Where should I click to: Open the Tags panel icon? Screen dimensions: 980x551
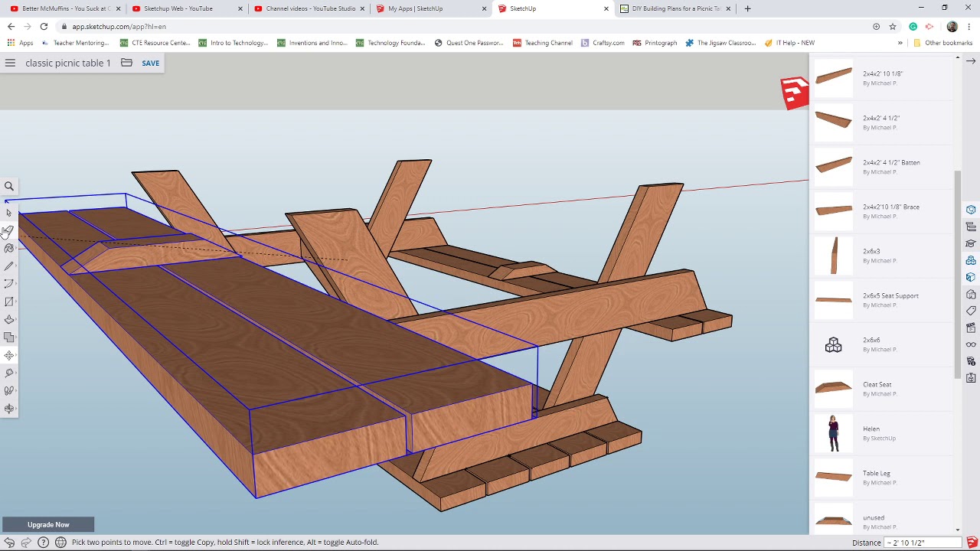(x=971, y=311)
